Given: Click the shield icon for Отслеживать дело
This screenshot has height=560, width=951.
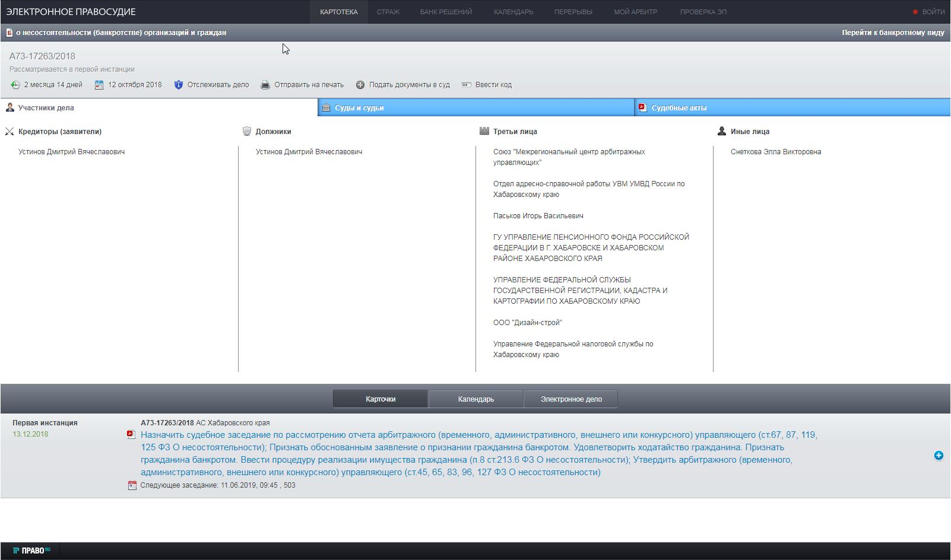Looking at the screenshot, I should pos(179,85).
